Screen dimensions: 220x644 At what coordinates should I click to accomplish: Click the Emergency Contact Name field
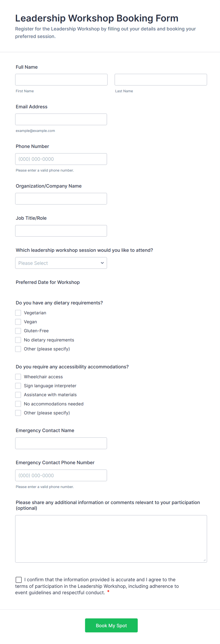pos(61,443)
